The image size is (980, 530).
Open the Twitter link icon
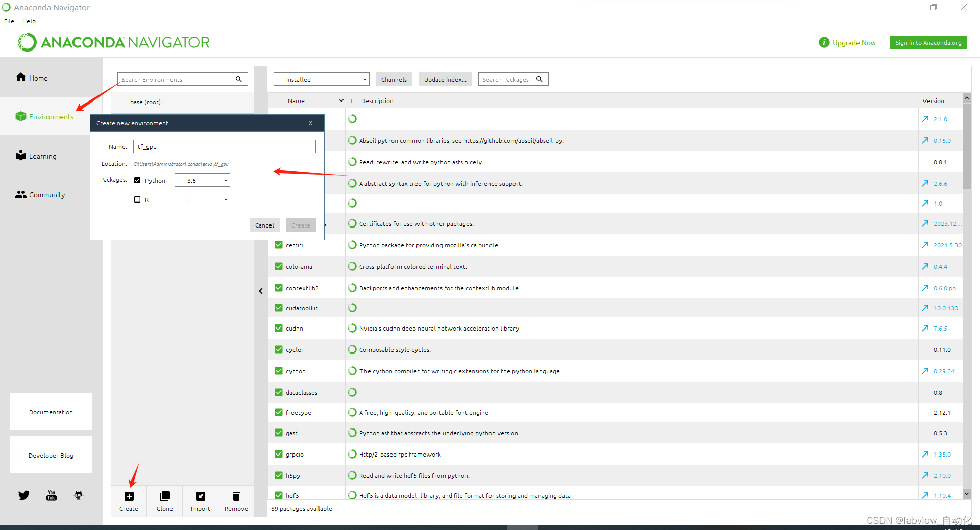(24, 495)
